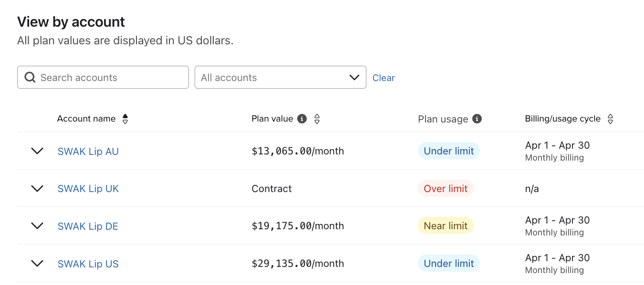Click the Over limit badge for SWAK Lip UK

(x=446, y=188)
